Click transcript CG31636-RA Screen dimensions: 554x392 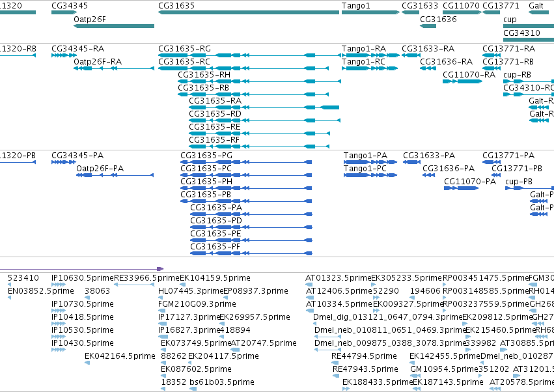point(428,68)
